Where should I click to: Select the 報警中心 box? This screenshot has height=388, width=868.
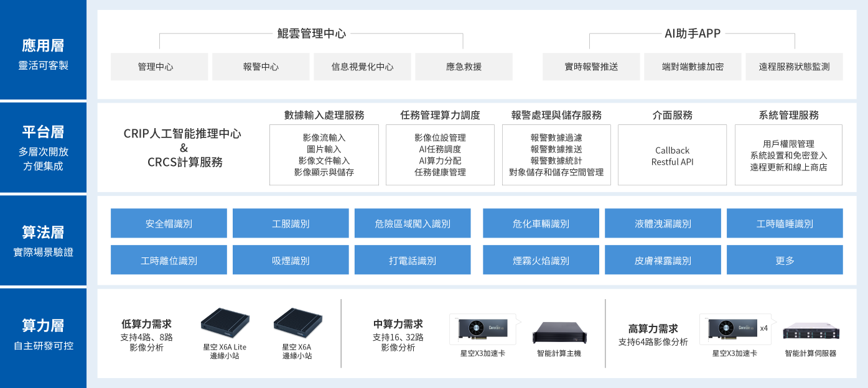(x=261, y=67)
